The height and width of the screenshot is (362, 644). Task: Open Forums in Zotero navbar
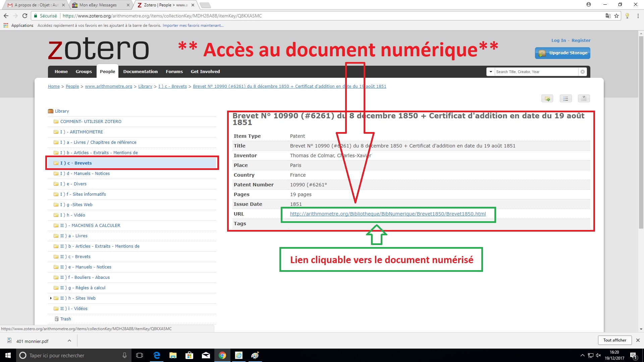[x=174, y=71]
